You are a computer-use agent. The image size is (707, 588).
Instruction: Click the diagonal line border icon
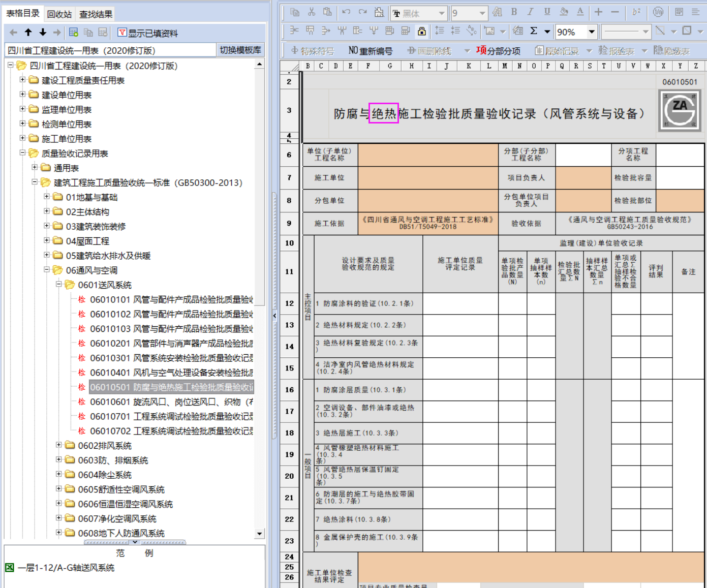[x=660, y=31]
